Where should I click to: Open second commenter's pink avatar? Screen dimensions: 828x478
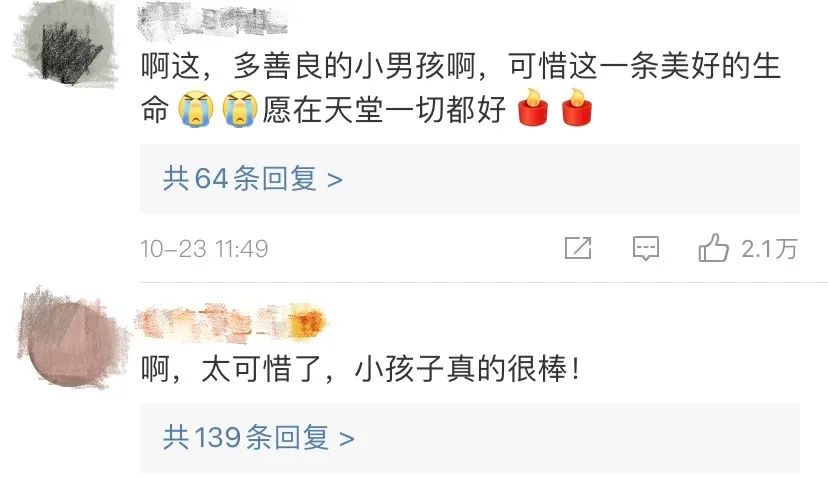click(71, 337)
